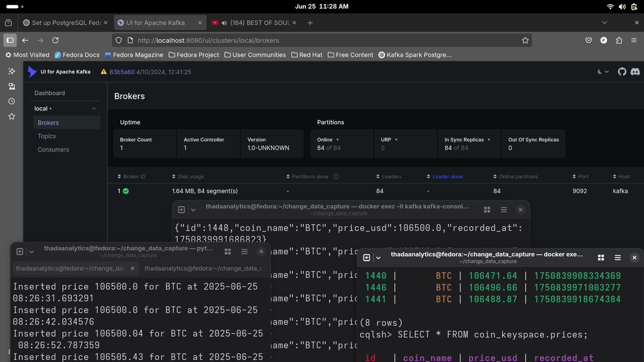The width and height of the screenshot is (644, 362).
Task: Open Kafka Spark Postgre... bookmark
Action: click(415, 55)
